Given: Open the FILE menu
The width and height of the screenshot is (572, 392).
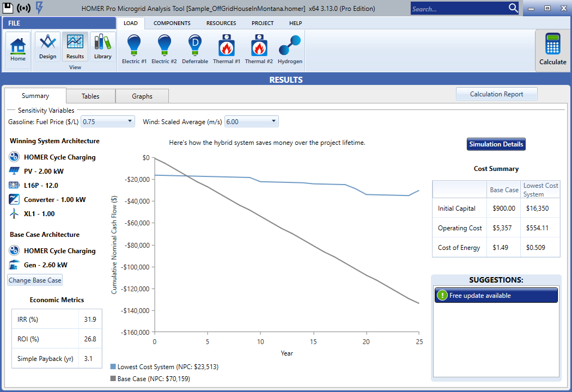Looking at the screenshot, I should [14, 23].
